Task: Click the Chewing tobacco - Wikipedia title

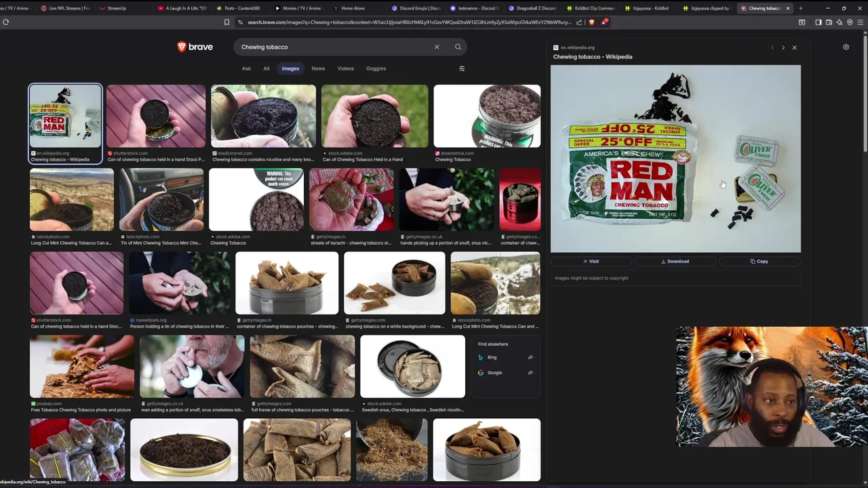Action: pyautogui.click(x=593, y=57)
